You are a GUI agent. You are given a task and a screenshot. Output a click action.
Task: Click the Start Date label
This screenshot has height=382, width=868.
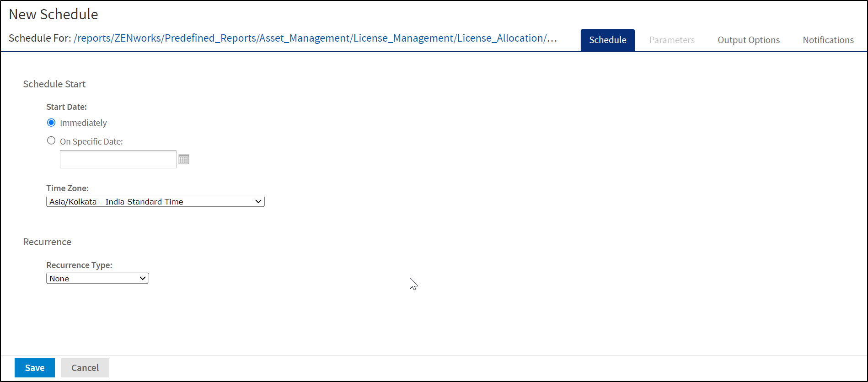pyautogui.click(x=66, y=107)
